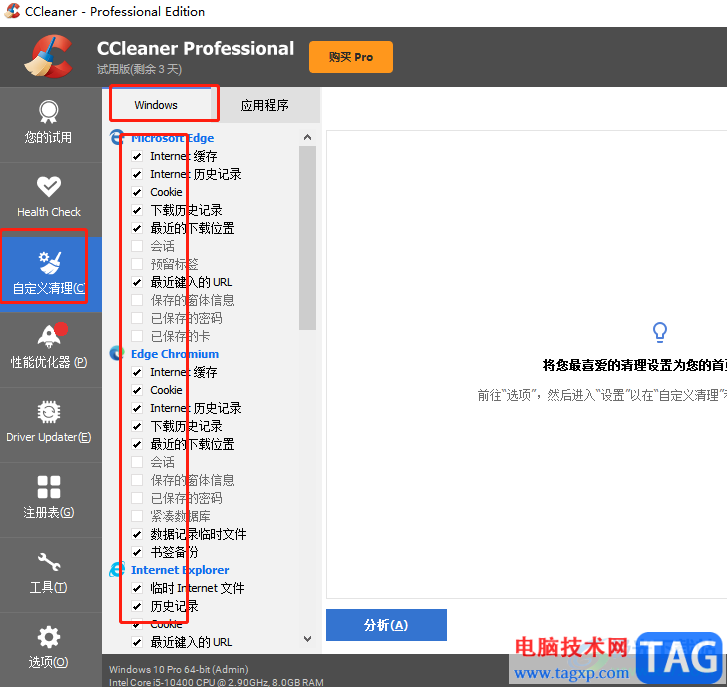This screenshot has height=687, width=727.
Task: Uncheck Edge Chromium 下载历史记录
Action: (x=137, y=426)
